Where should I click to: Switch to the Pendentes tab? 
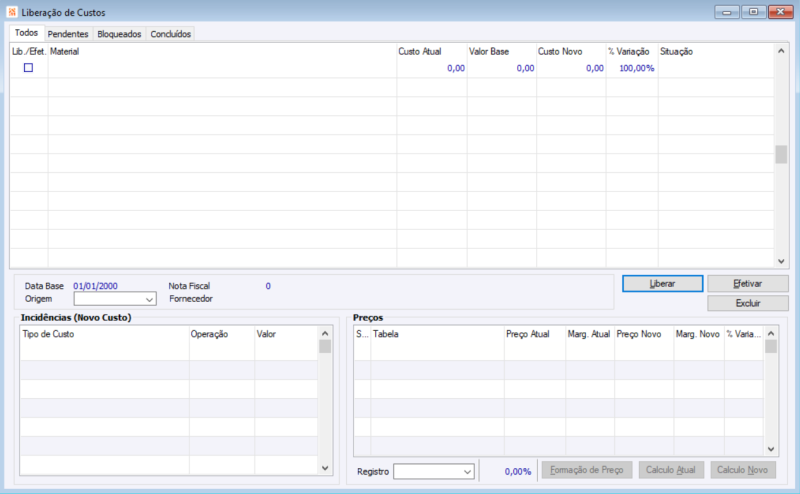pos(68,34)
